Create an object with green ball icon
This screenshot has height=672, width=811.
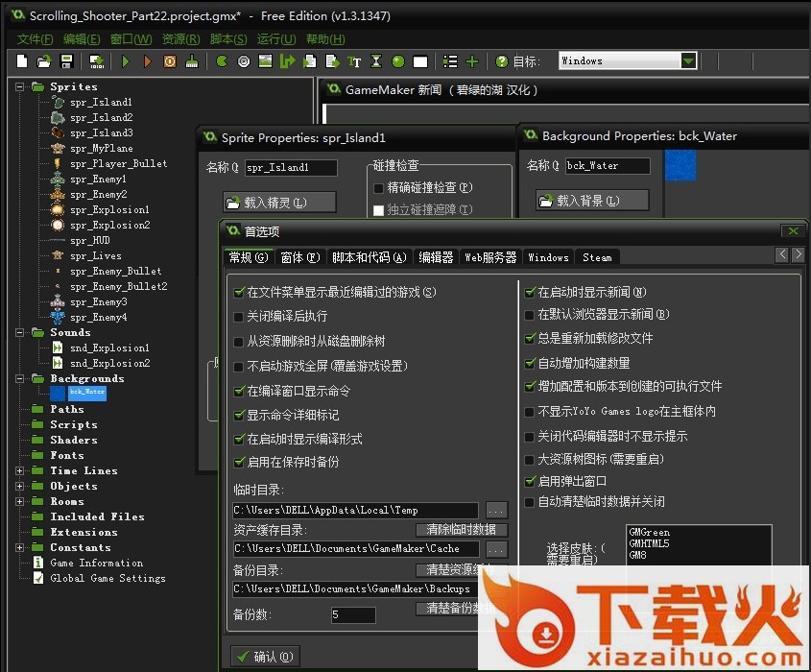click(x=398, y=61)
